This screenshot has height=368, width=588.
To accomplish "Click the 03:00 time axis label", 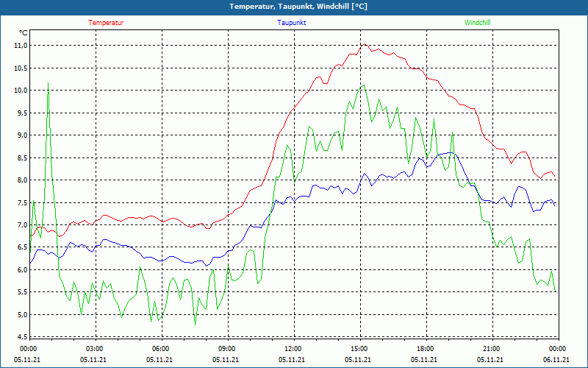I will [x=95, y=349].
